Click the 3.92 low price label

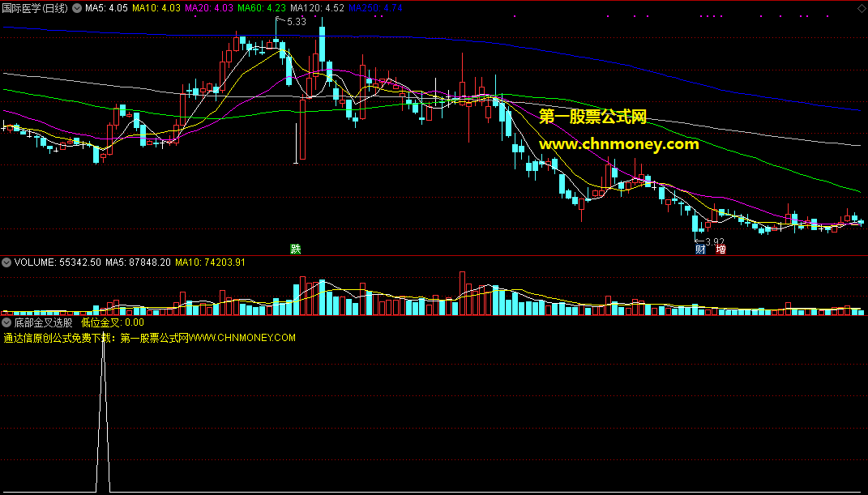(715, 241)
